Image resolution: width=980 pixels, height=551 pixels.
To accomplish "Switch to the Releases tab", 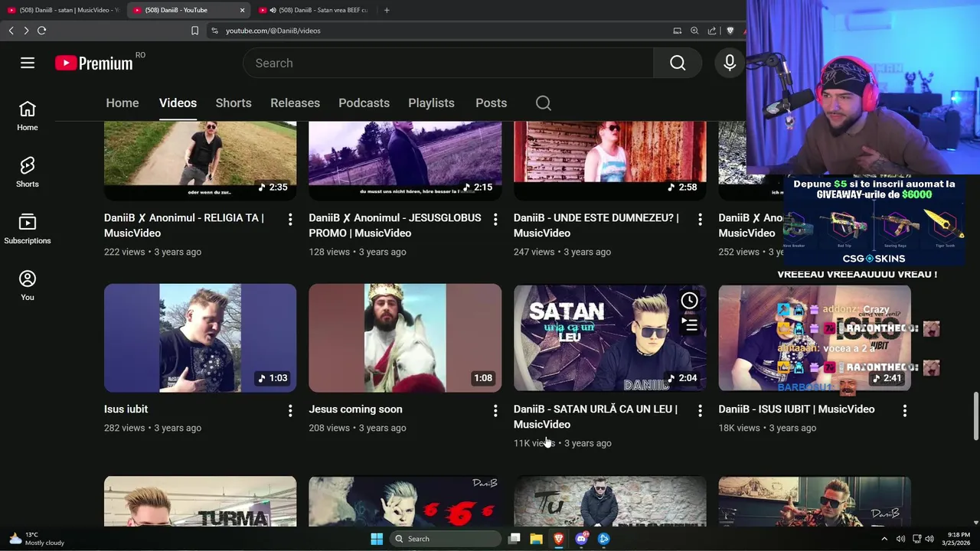I will (x=295, y=103).
